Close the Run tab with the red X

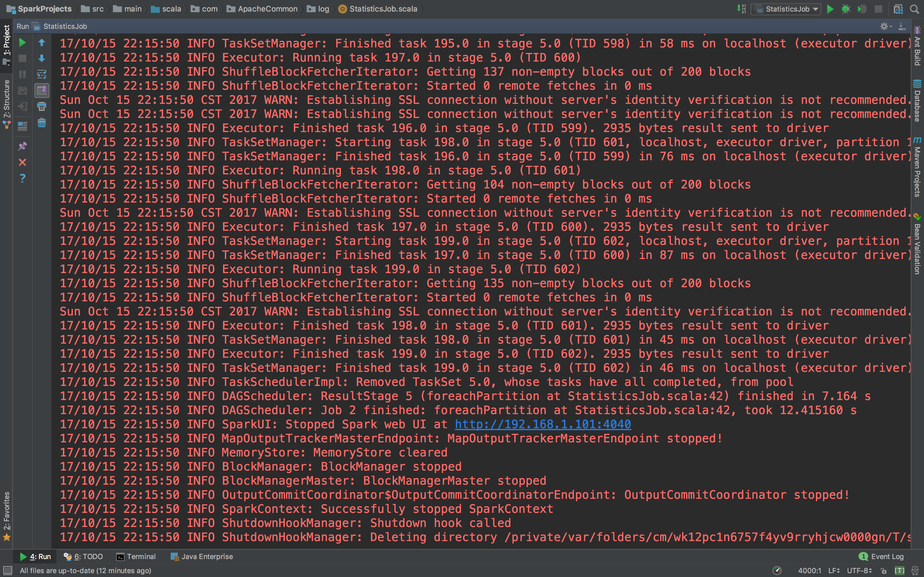coord(22,162)
